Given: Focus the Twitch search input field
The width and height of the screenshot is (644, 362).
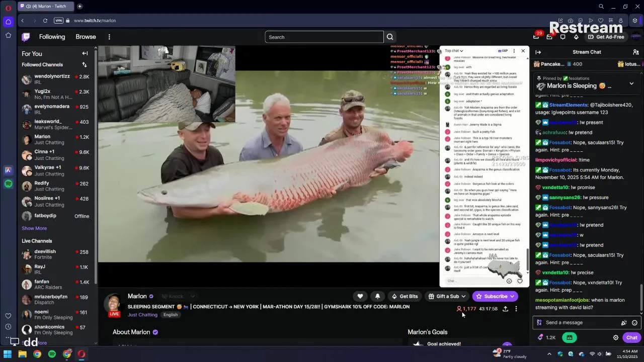Looking at the screenshot, I should point(324,37).
